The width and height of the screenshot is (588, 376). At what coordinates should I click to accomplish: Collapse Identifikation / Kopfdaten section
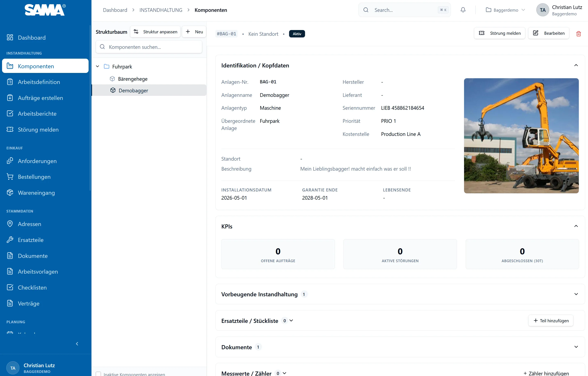pyautogui.click(x=576, y=65)
